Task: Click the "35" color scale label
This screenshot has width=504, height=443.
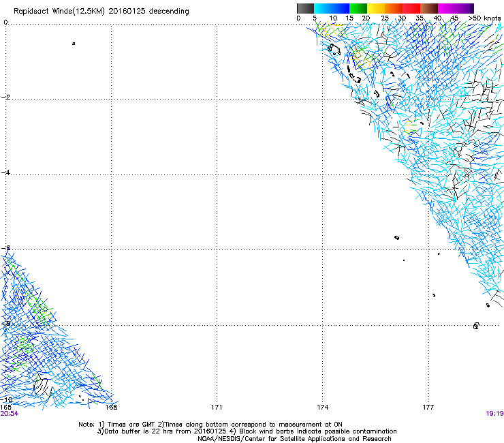Action: pyautogui.click(x=420, y=18)
